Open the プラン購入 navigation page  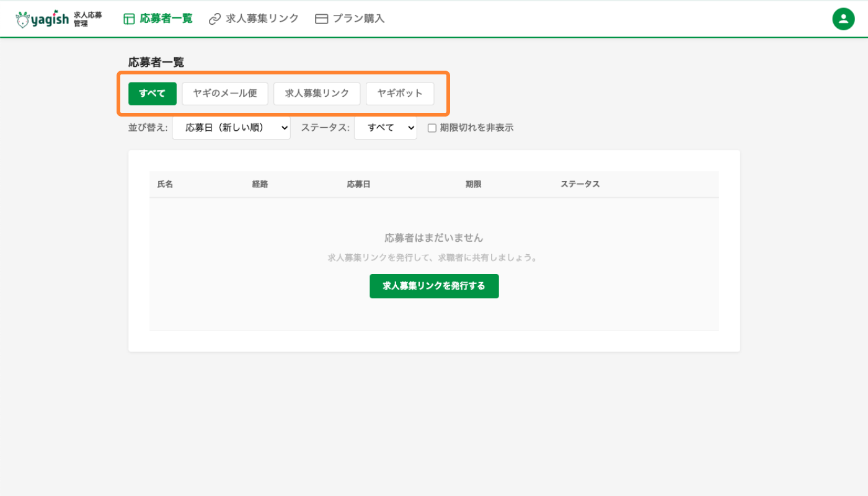tap(350, 19)
